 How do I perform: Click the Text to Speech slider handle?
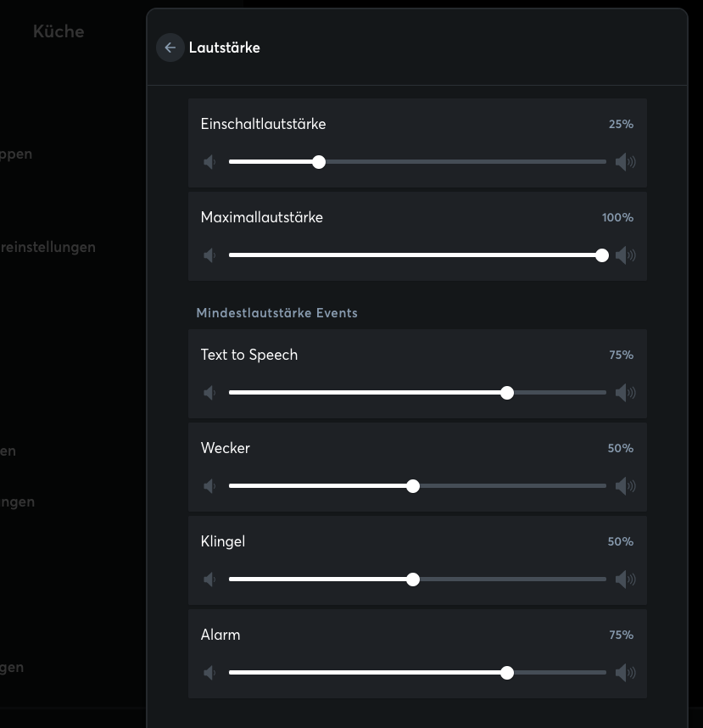pos(507,393)
